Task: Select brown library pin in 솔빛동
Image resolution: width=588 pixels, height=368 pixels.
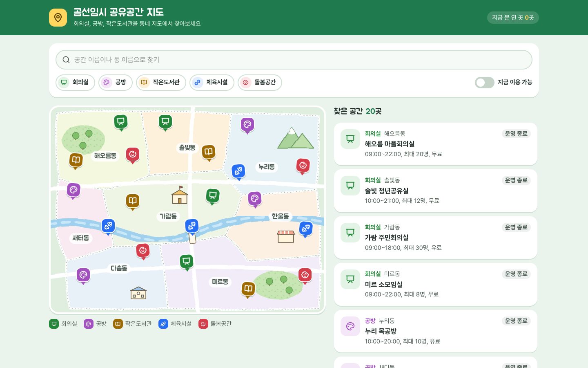Action: pos(208,153)
